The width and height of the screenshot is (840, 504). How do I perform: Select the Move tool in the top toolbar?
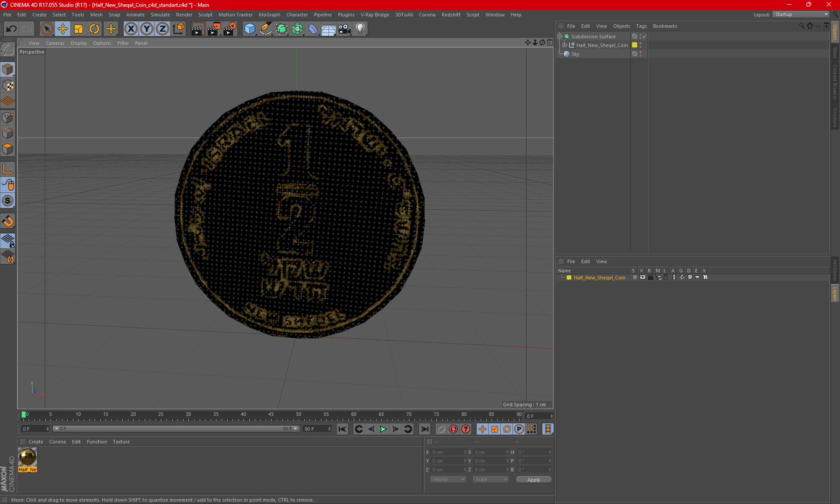pyautogui.click(x=63, y=29)
